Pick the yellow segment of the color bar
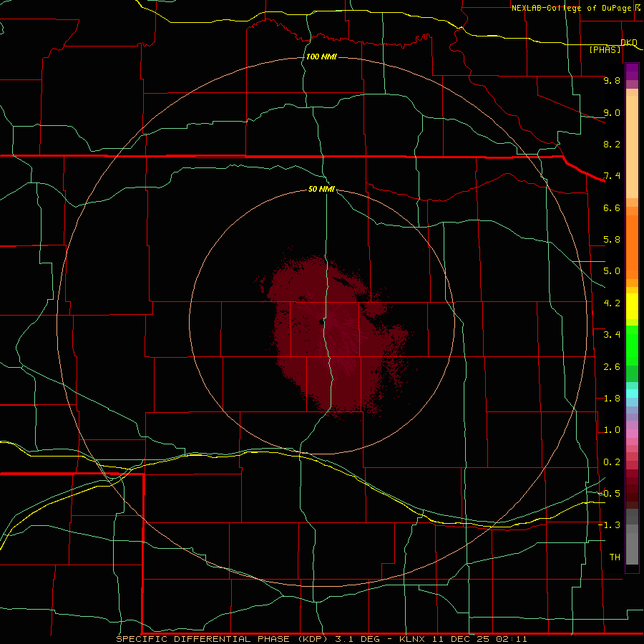Screen dimensions: 644x644 pos(632,306)
